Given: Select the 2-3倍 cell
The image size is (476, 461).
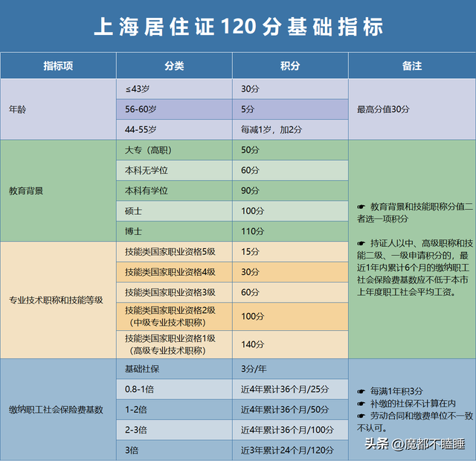Looking at the screenshot, I should pyautogui.click(x=174, y=430).
